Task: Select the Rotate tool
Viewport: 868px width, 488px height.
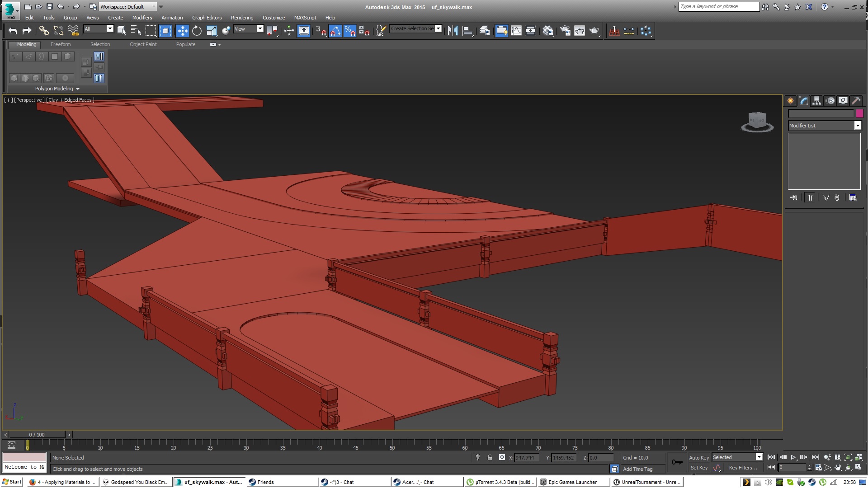Action: [x=197, y=31]
